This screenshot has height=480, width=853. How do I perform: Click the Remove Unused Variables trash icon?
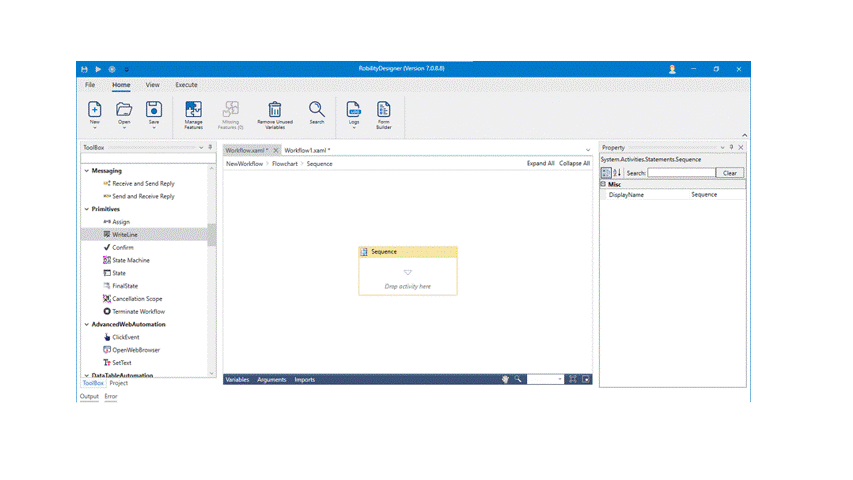pyautogui.click(x=274, y=109)
